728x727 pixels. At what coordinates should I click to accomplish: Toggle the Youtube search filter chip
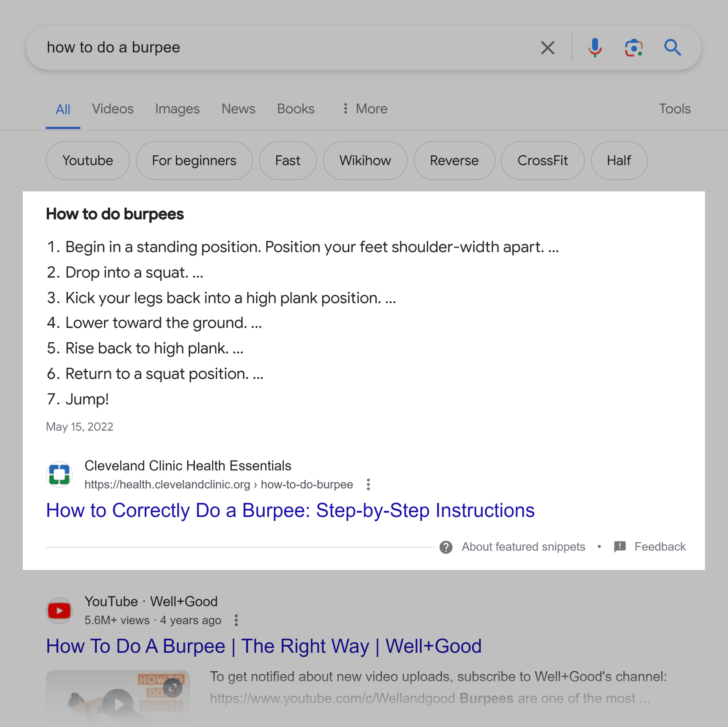click(88, 160)
